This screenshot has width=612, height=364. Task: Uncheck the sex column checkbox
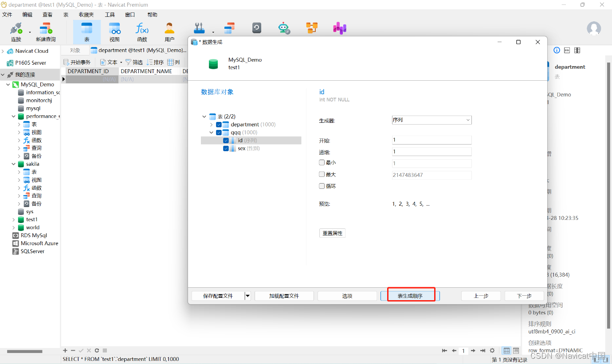click(226, 149)
